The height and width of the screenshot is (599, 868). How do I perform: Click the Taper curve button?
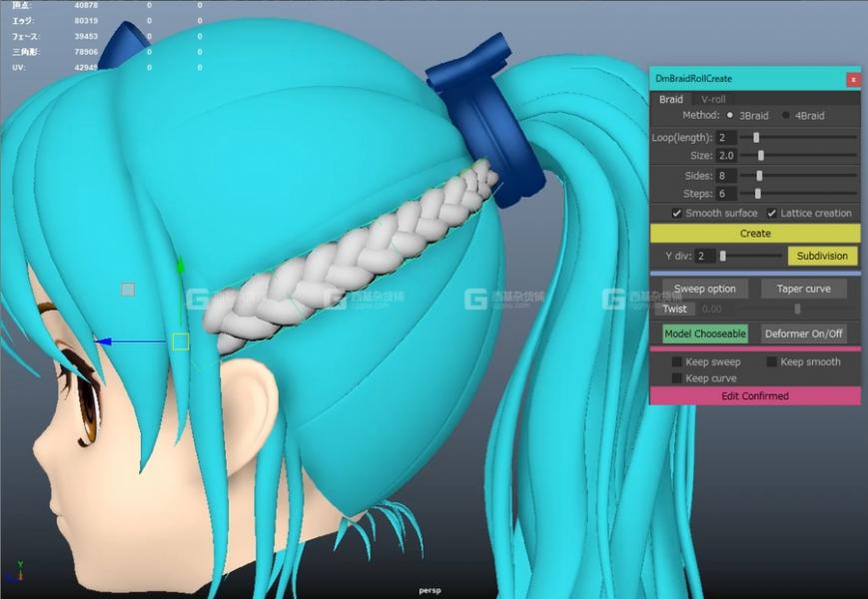tap(804, 289)
